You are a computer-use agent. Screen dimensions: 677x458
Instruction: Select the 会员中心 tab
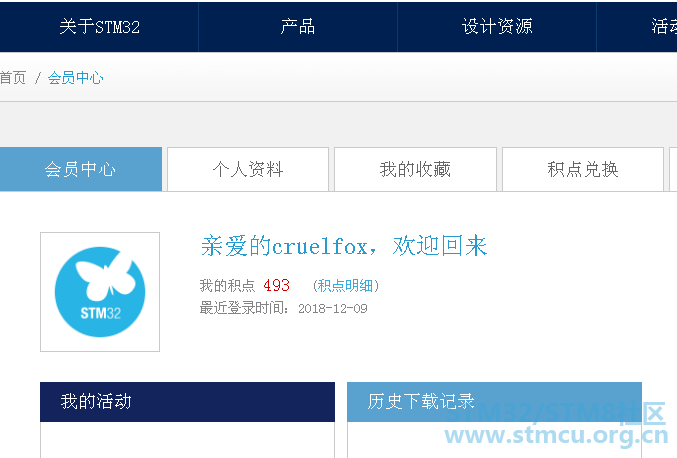click(x=81, y=169)
